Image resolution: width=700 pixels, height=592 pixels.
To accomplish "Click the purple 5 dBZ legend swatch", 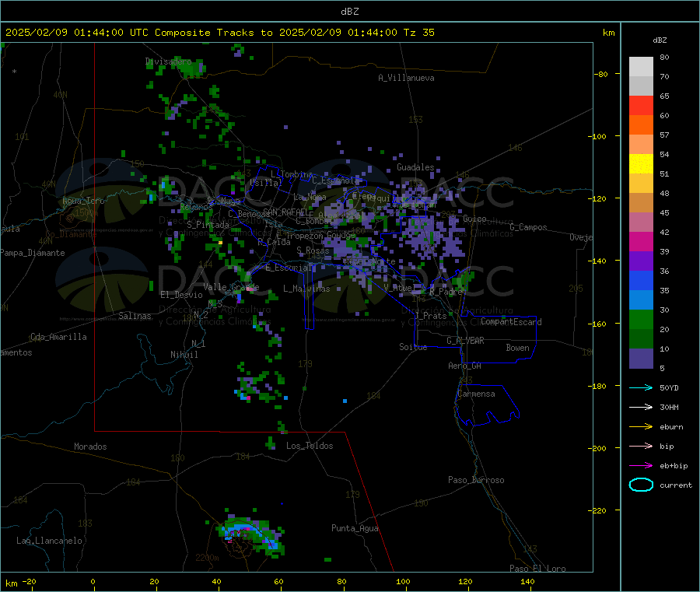I will pos(641,359).
